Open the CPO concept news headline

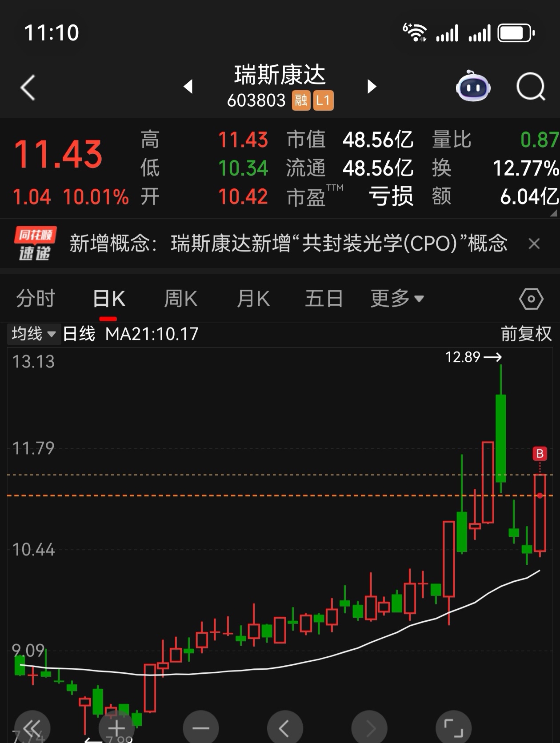(288, 244)
